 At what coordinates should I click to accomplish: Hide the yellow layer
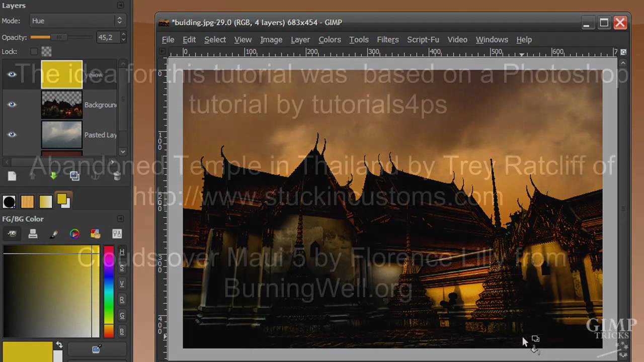[12, 74]
